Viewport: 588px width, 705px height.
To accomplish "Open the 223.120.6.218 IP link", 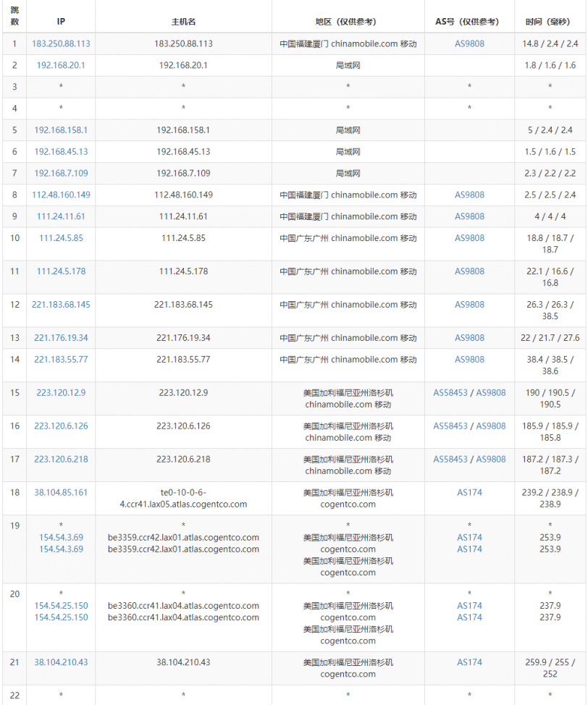I will pyautogui.click(x=61, y=459).
